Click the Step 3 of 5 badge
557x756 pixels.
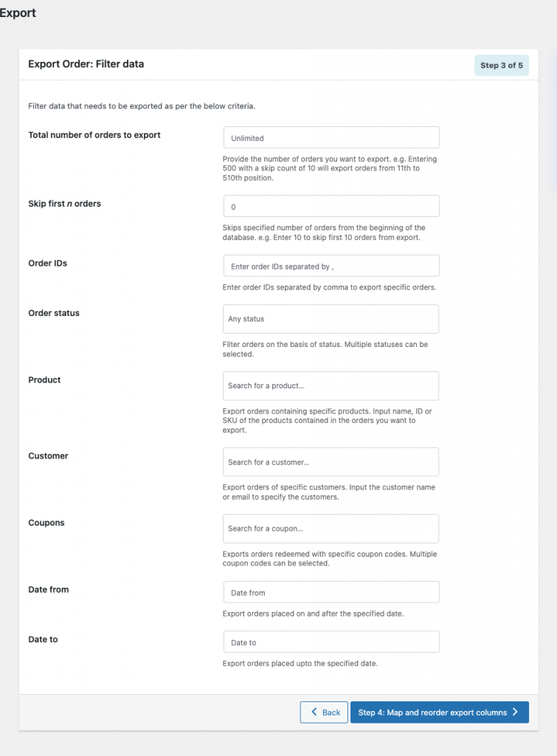[502, 66]
